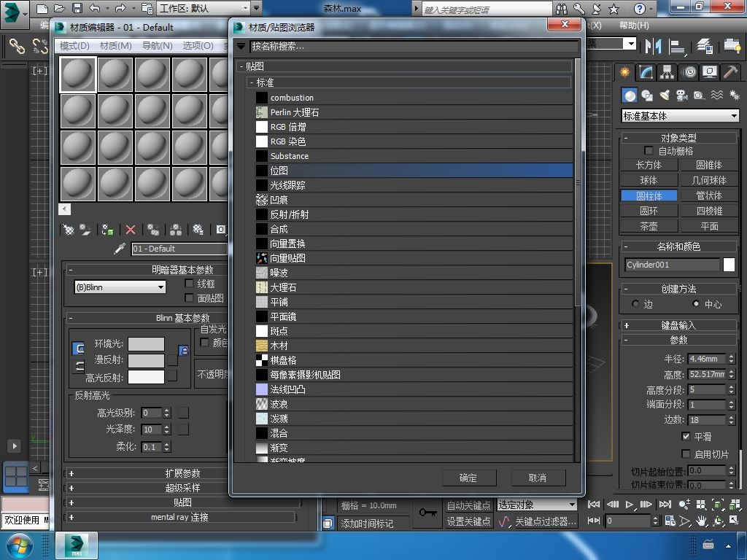Open the map browser options arrow menu
747x560 pixels.
[x=241, y=46]
